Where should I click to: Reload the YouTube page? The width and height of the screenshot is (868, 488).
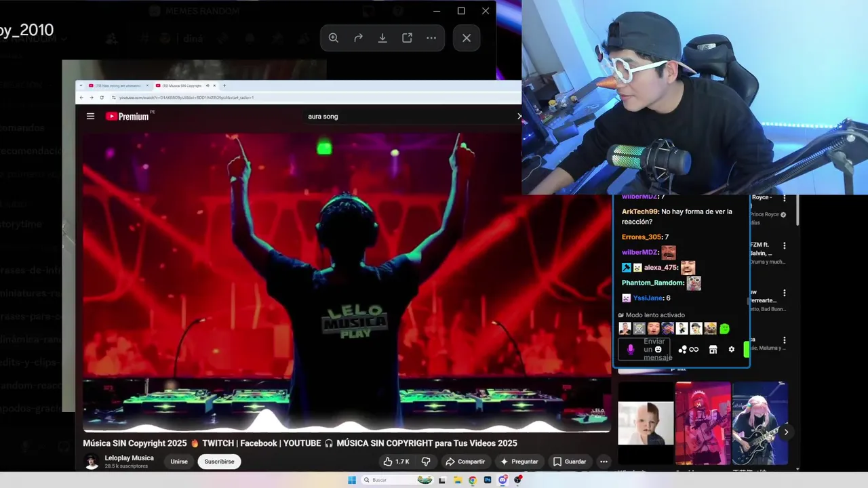tap(102, 98)
